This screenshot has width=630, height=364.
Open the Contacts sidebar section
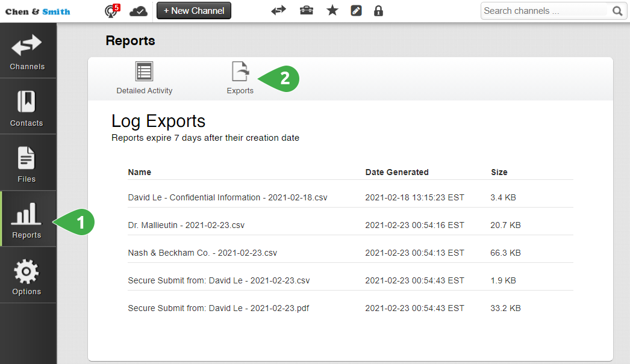tap(28, 107)
